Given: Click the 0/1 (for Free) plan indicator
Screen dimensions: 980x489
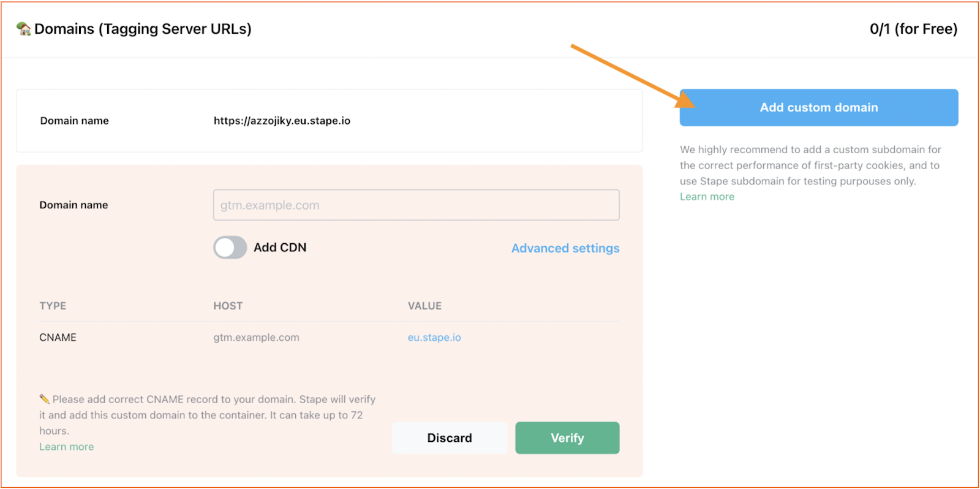Looking at the screenshot, I should click(x=913, y=28).
